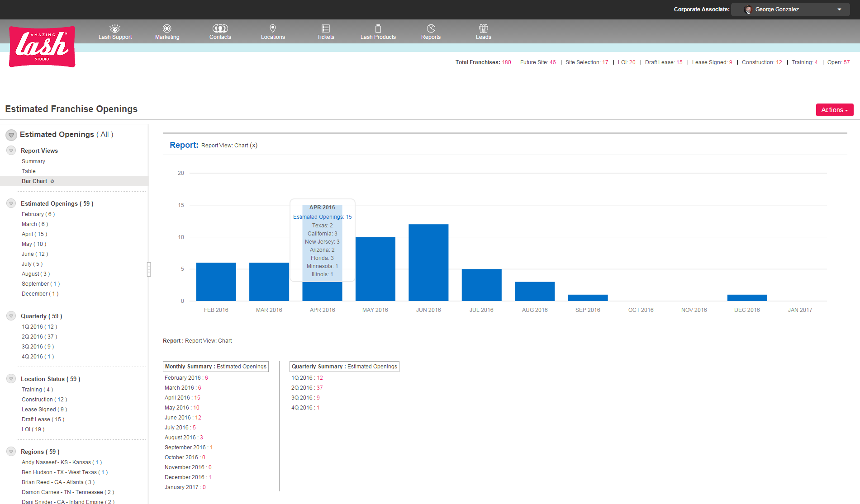The image size is (860, 504).
Task: Click 'Open: 57' in franchise totals
Action: point(839,62)
